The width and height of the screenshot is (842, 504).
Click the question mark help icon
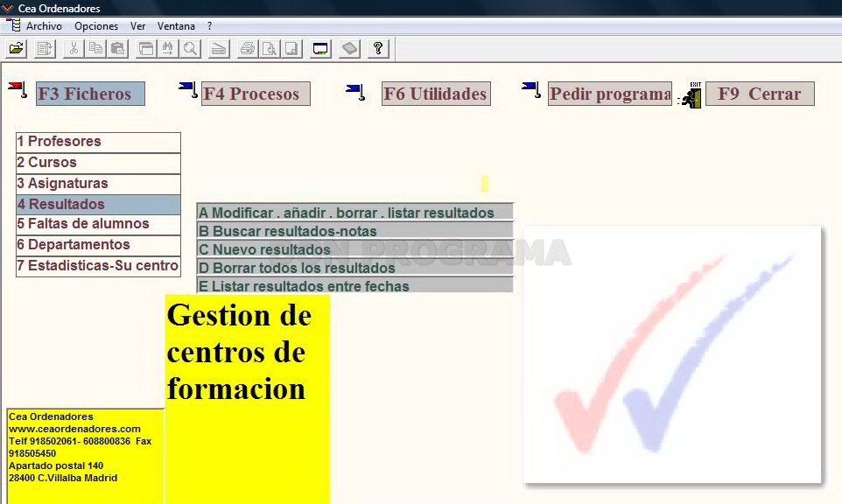tap(378, 49)
